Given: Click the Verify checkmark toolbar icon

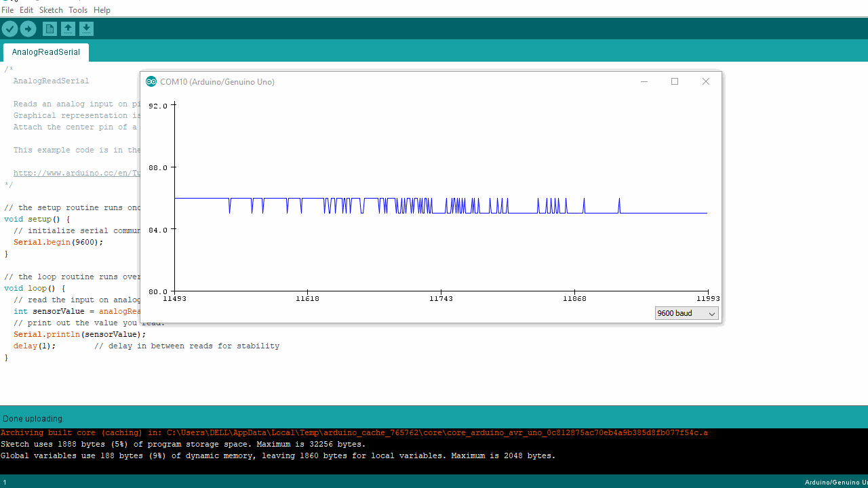Looking at the screenshot, I should point(9,28).
